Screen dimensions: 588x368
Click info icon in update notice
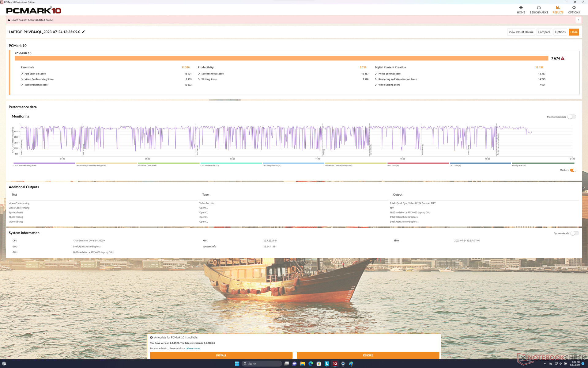pos(151,337)
